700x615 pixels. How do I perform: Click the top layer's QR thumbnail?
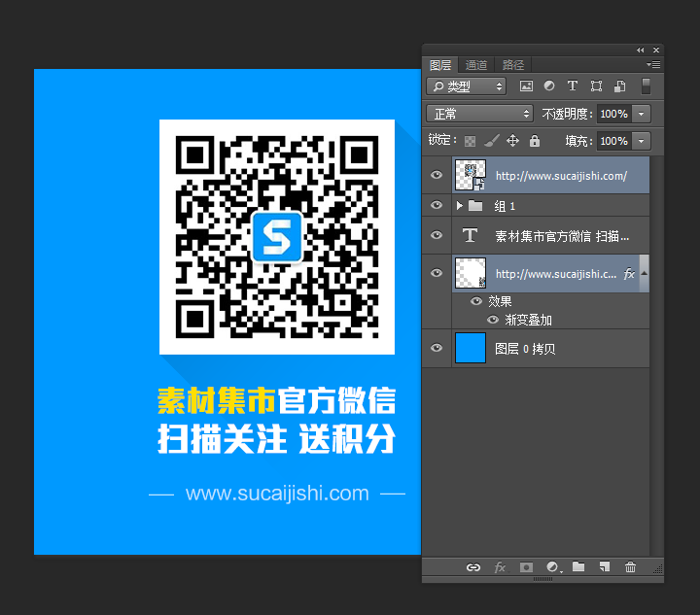(471, 175)
